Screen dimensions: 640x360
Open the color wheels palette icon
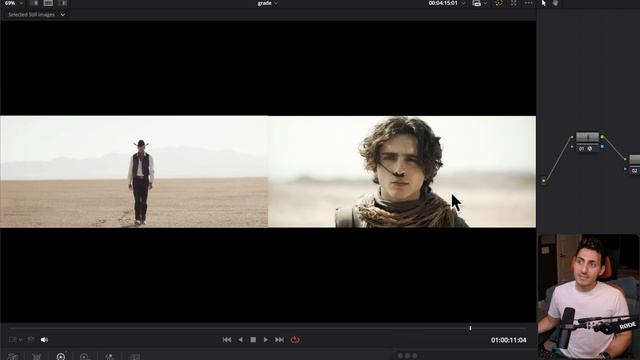(61, 356)
